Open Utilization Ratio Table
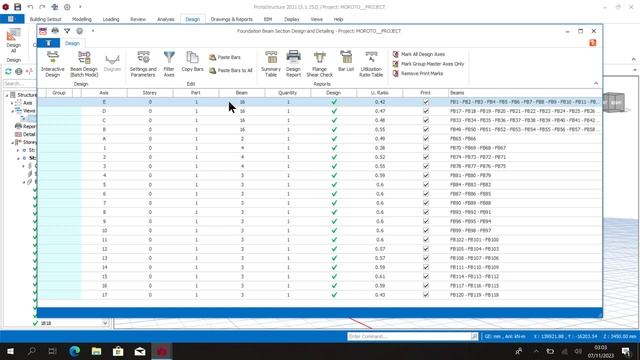The image size is (640, 360). (x=371, y=64)
